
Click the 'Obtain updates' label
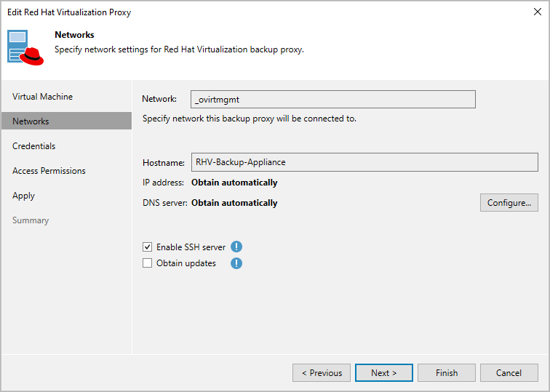point(186,263)
